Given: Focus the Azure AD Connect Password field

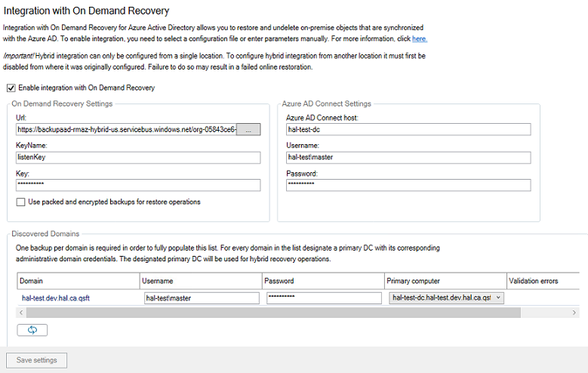Looking at the screenshot, I should coord(408,185).
